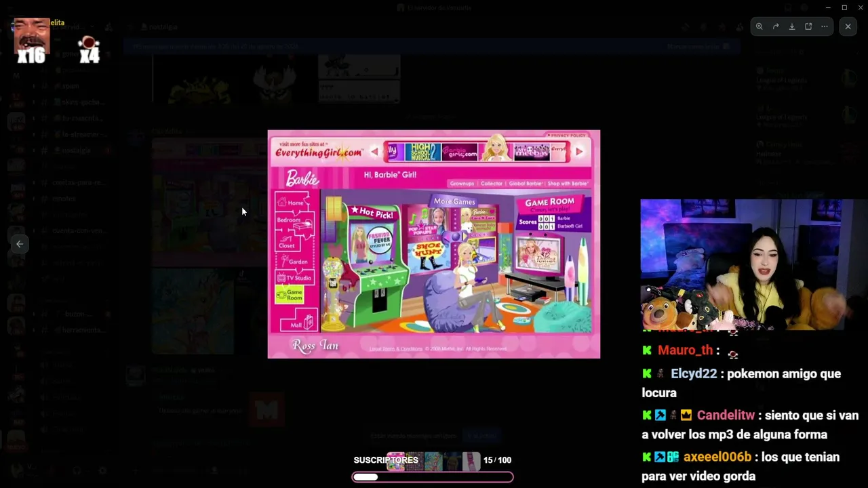The height and width of the screenshot is (488, 868).
Task: Select the meebas banner thumbnail
Action: click(x=532, y=152)
